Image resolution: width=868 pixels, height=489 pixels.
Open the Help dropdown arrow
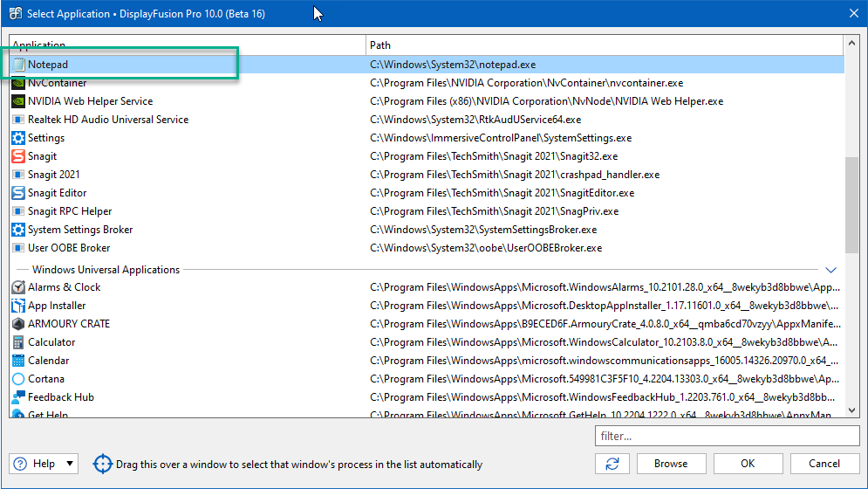click(70, 464)
